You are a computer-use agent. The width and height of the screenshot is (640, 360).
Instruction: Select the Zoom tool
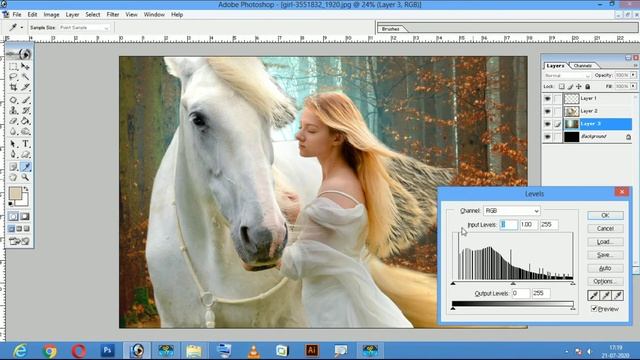click(x=25, y=178)
